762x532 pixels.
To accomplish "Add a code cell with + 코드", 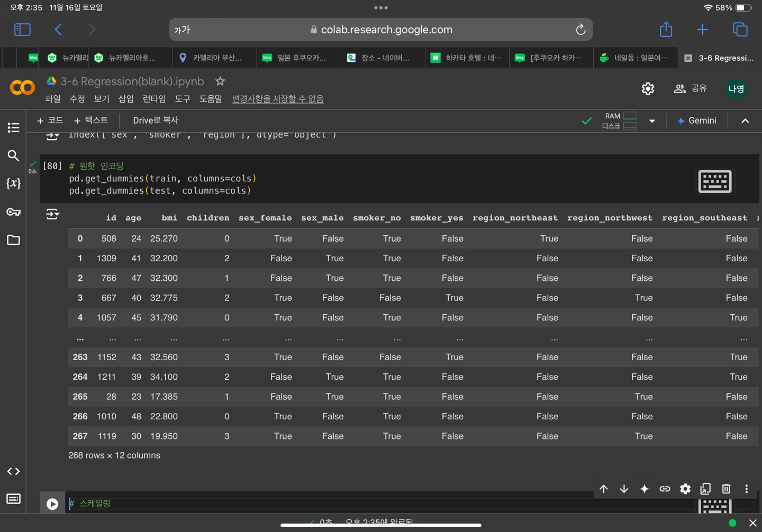I will [50, 121].
